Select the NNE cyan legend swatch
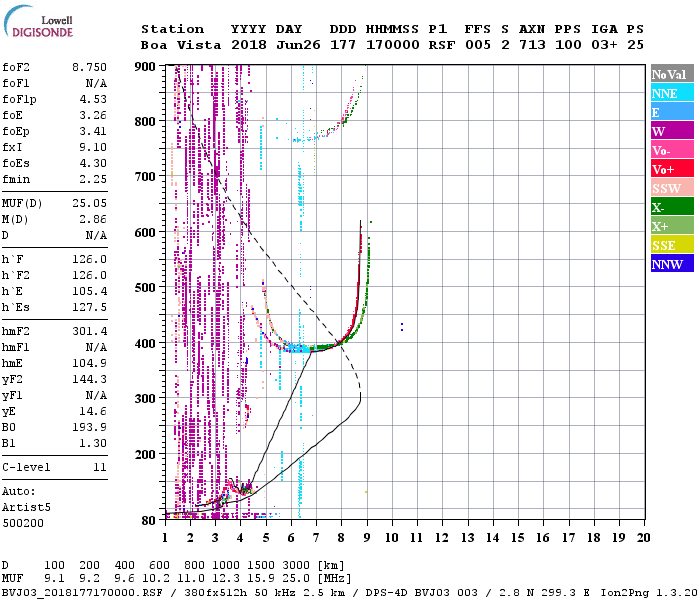The width and height of the screenshot is (700, 600). click(672, 93)
